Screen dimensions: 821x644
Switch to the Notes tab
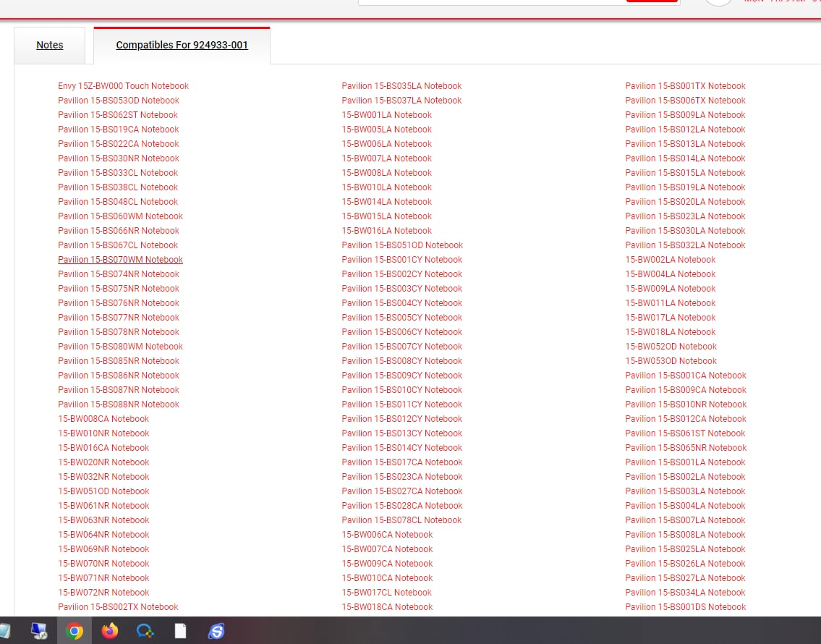click(x=50, y=45)
